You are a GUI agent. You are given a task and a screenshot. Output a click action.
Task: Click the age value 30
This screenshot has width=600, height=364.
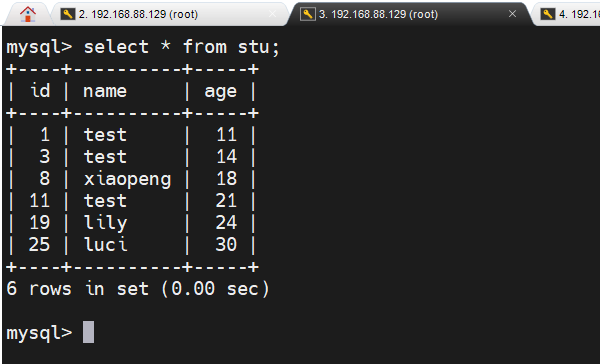click(x=226, y=245)
